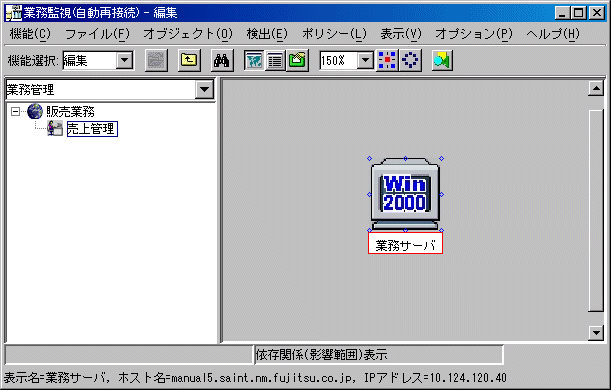Maximize the 業務監視 window
The height and width of the screenshot is (390, 611).
click(x=579, y=13)
